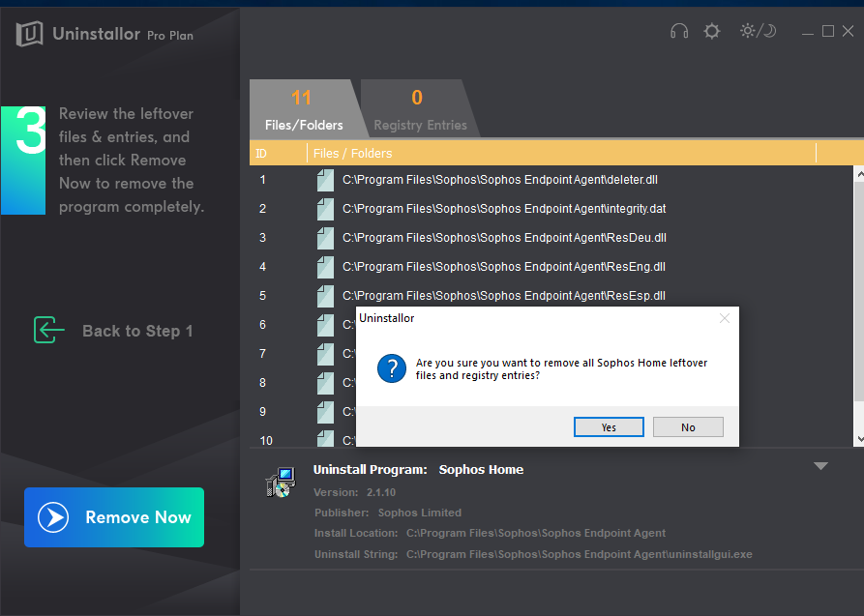Confirm removal by clicking Yes
Image resolution: width=864 pixels, height=616 pixels.
pos(609,427)
